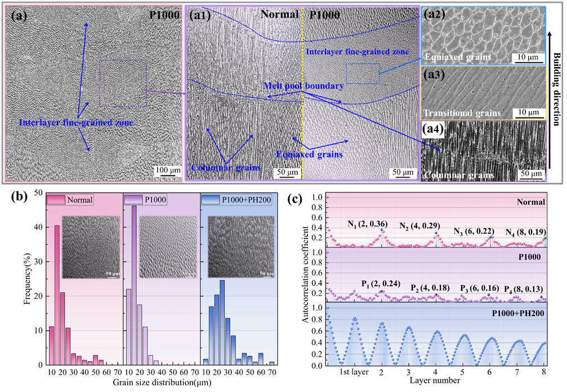Click the "Equiaxed grains" caption in (a2)
The image size is (567, 392).
point(458,57)
